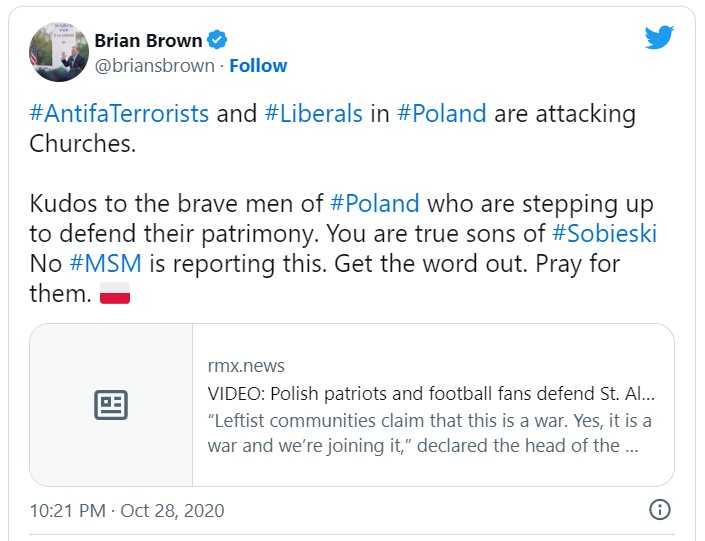Click the #Poland hashtag after 'brave men of'
The width and height of the screenshot is (705, 541).
click(374, 204)
